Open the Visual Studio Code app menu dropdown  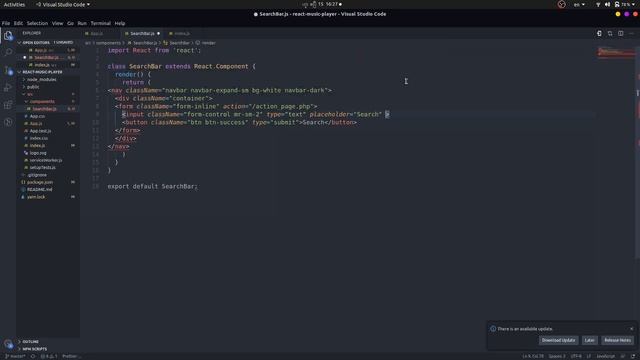(63, 4)
